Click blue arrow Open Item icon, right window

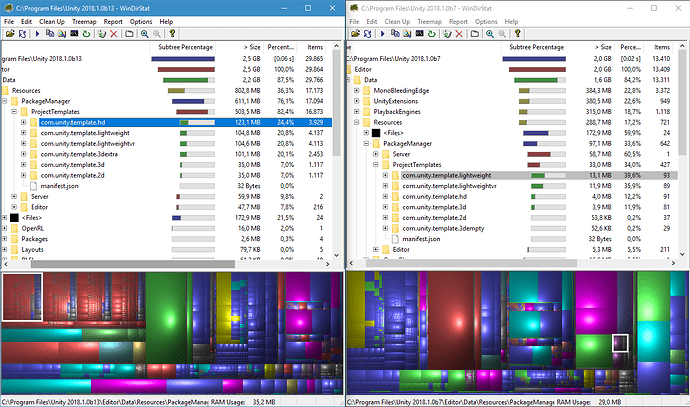(383, 33)
